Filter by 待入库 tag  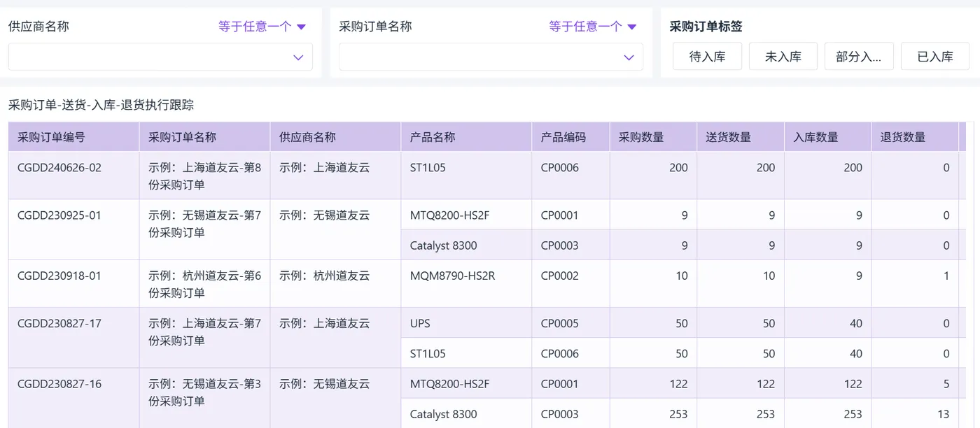click(x=707, y=57)
